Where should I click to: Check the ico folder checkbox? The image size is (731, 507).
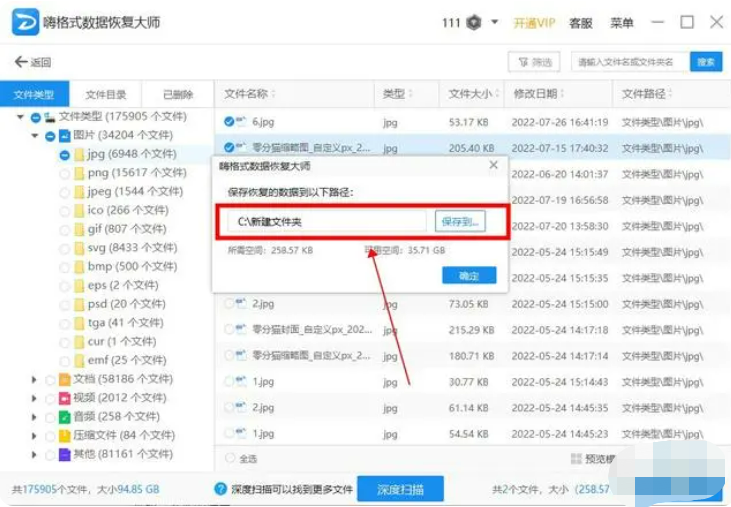point(65,211)
